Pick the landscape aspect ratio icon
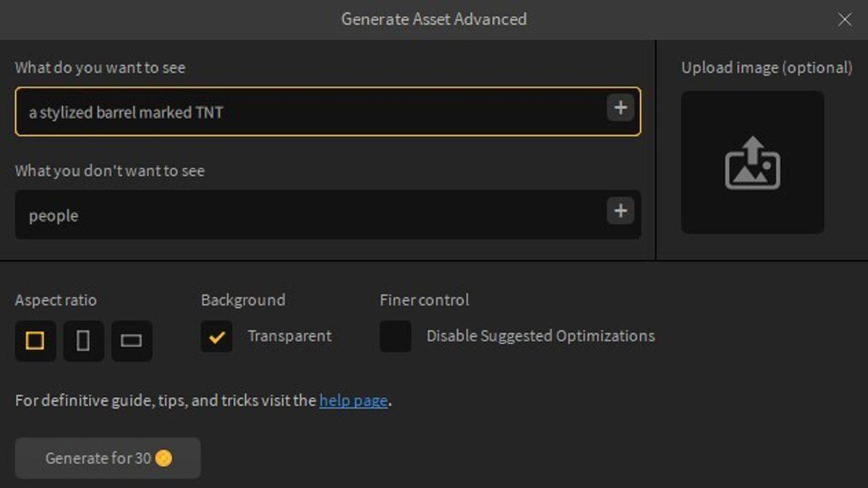The width and height of the screenshot is (868, 488). pos(132,341)
